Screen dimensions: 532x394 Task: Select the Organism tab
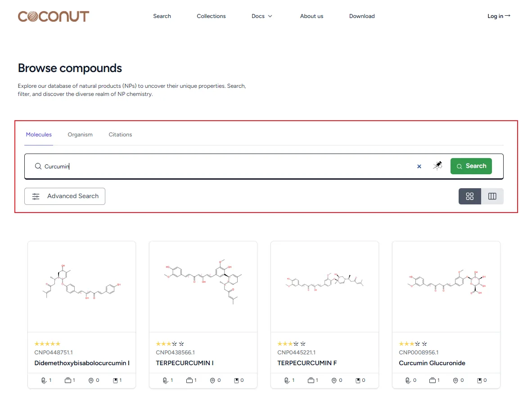[x=80, y=135]
